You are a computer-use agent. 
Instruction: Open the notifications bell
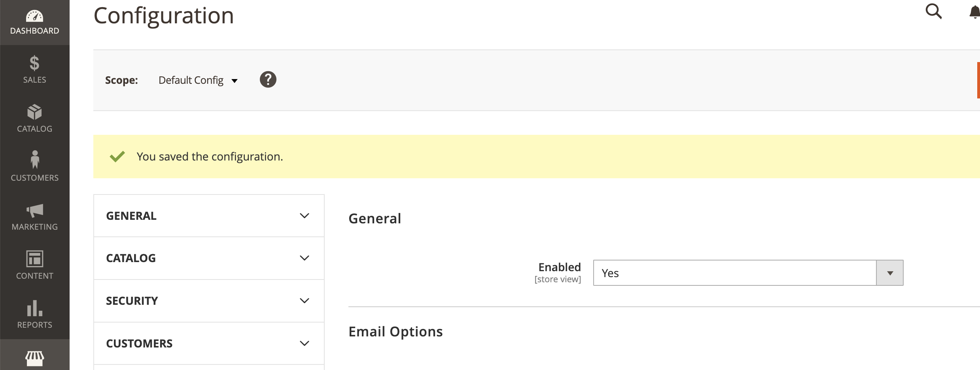click(x=975, y=12)
